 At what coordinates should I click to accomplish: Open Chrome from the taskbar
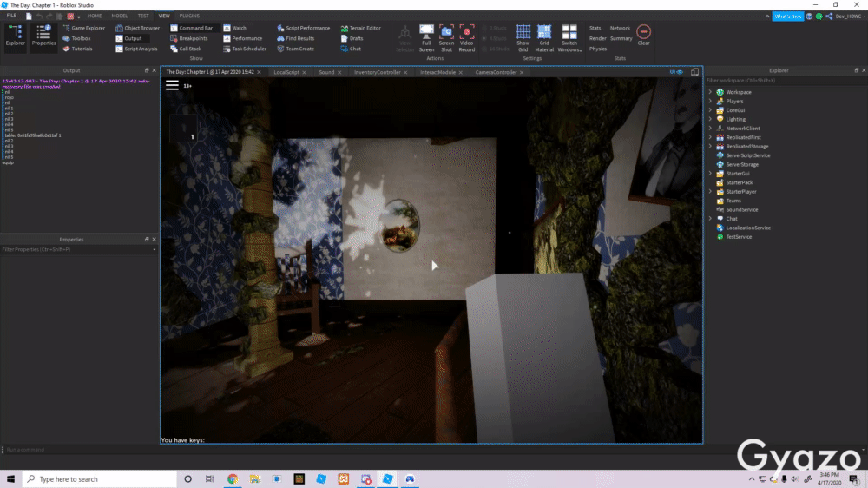[233, 479]
